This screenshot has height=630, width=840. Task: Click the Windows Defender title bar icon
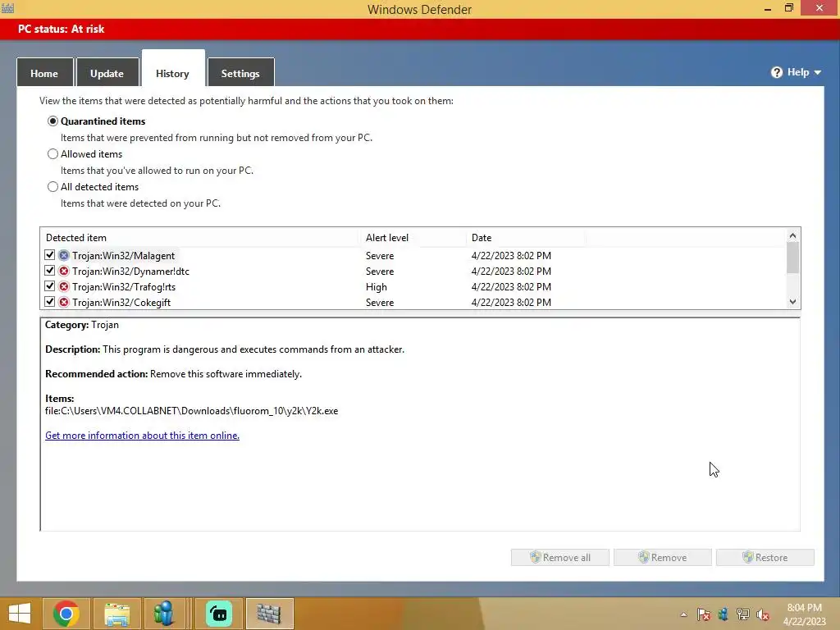point(7,8)
